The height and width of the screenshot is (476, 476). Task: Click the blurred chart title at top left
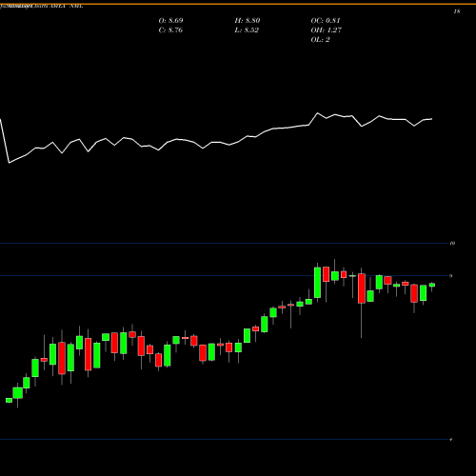click(x=42, y=6)
